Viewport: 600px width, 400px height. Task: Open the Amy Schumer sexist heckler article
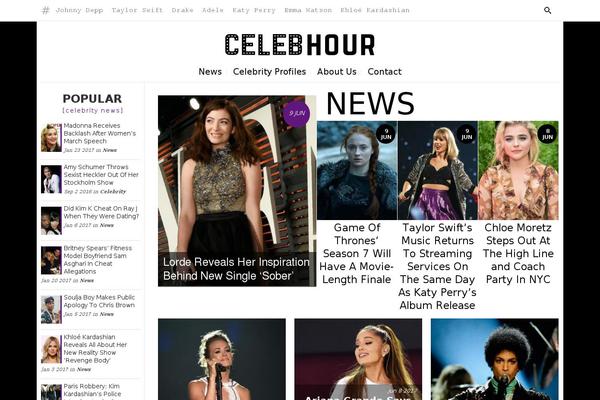[101, 175]
